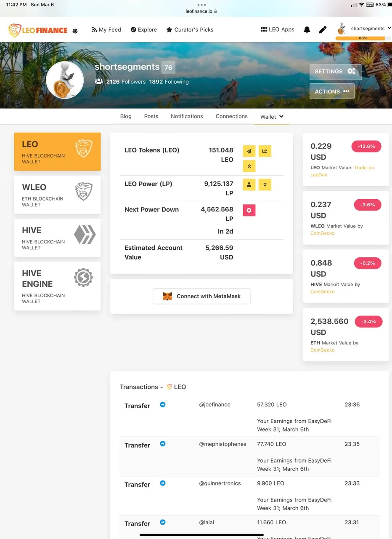Click the -5.2% HIVE change badge

(x=368, y=264)
